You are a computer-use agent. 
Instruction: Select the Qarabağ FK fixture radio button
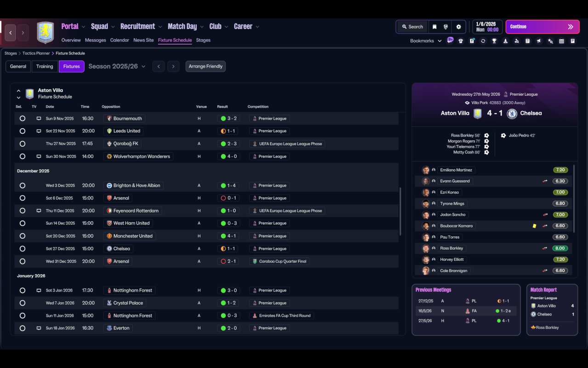tap(22, 144)
